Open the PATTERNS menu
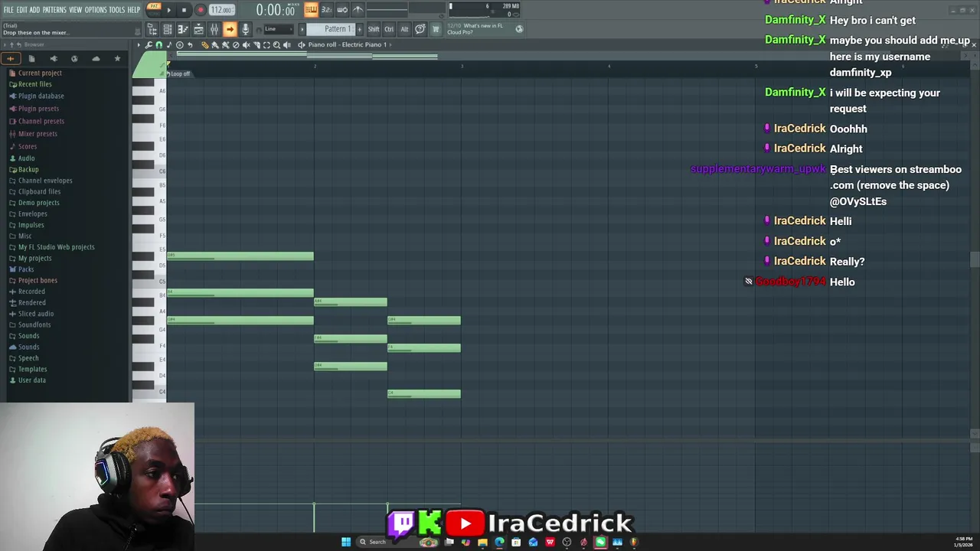The image size is (980, 551). (54, 9)
